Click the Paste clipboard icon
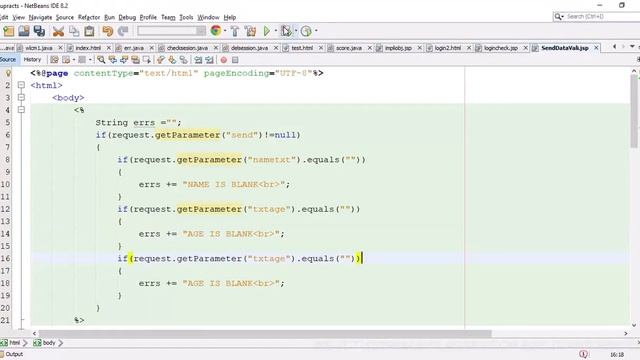 tap(89, 31)
